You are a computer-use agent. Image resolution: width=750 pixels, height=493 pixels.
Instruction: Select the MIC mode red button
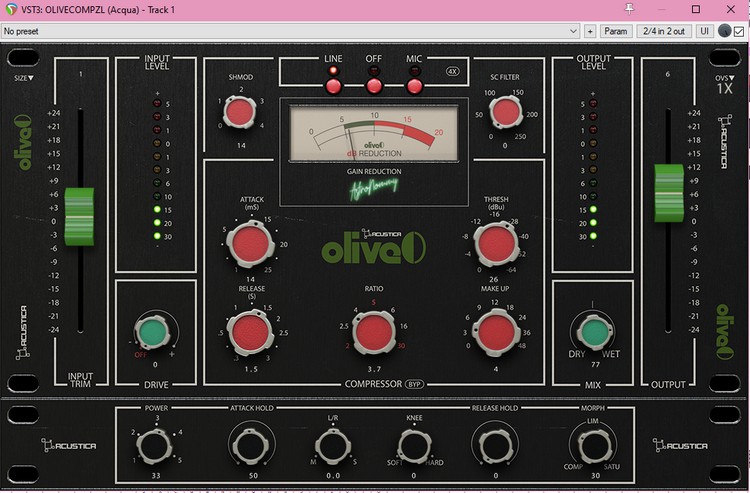coord(414,87)
